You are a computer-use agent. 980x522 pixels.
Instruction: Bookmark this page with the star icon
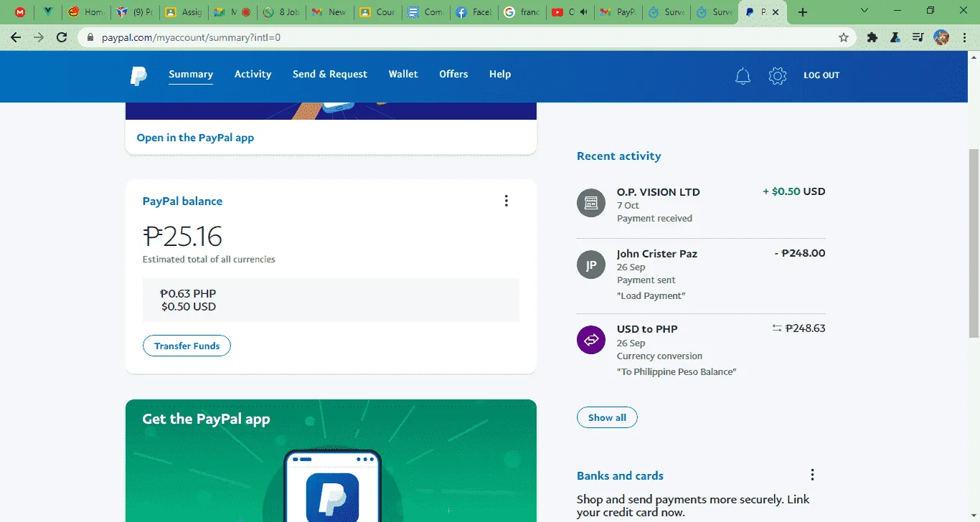(x=844, y=37)
